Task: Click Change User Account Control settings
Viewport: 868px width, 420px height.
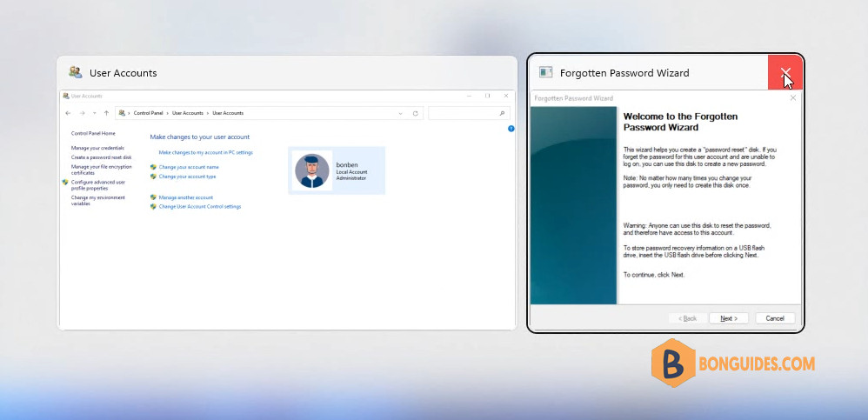Action: coord(200,206)
